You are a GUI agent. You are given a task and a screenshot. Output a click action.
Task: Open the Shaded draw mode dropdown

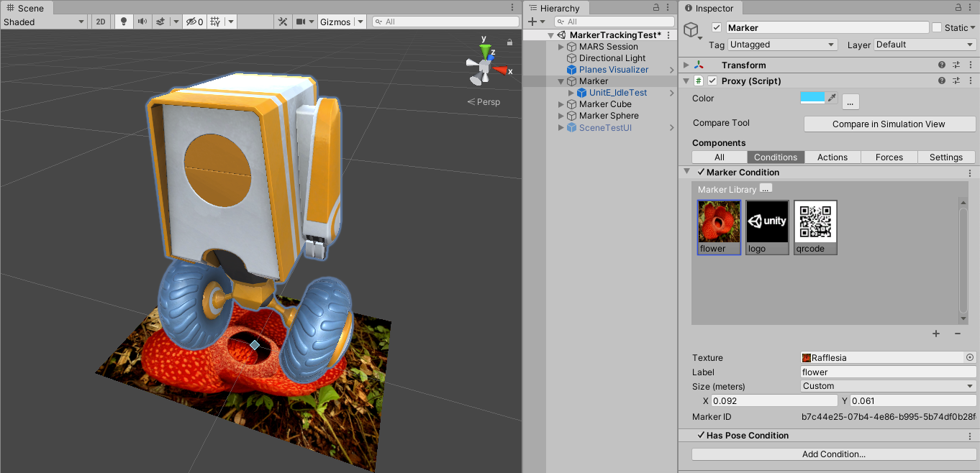point(43,22)
